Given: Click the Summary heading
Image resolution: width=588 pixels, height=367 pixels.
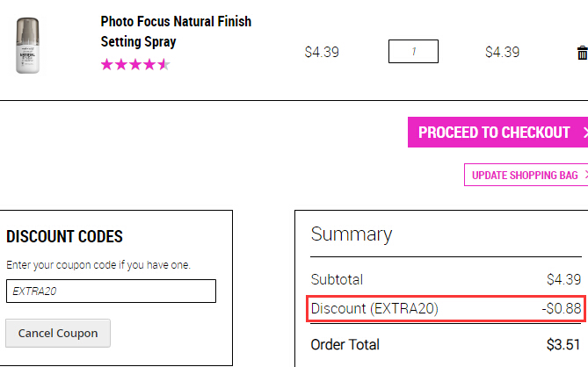Looking at the screenshot, I should (x=352, y=234).
